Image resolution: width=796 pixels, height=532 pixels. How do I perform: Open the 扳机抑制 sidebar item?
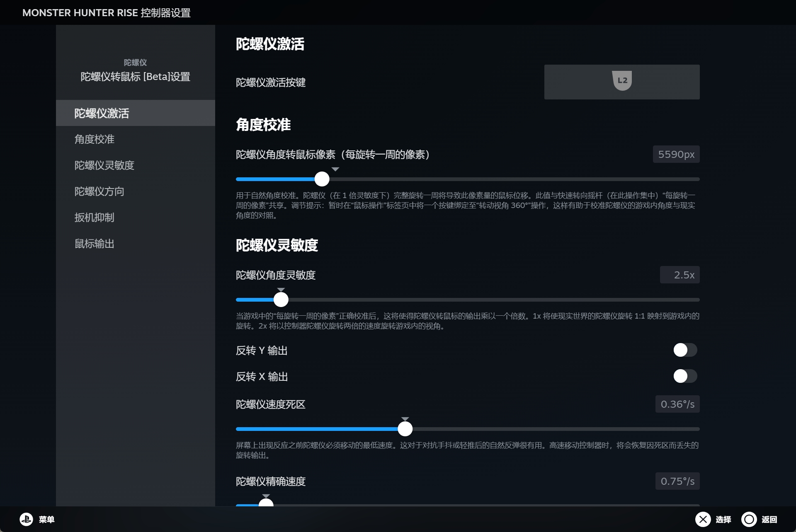pyautogui.click(x=136, y=218)
